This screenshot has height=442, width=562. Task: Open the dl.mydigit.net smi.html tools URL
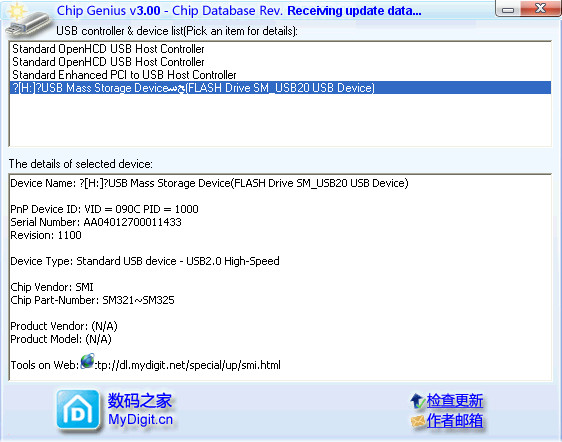[x=187, y=365]
